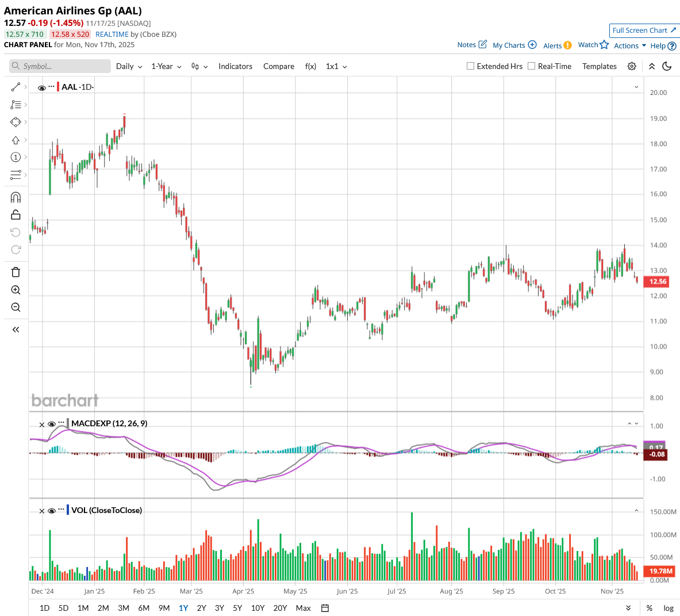
Task: Click the red AAL series color marker
Action: pos(58,87)
